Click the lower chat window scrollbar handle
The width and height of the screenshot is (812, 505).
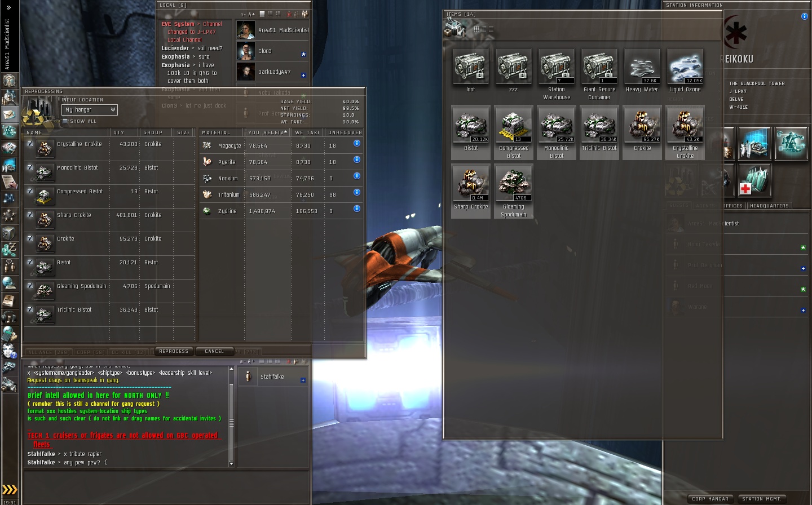(231, 422)
